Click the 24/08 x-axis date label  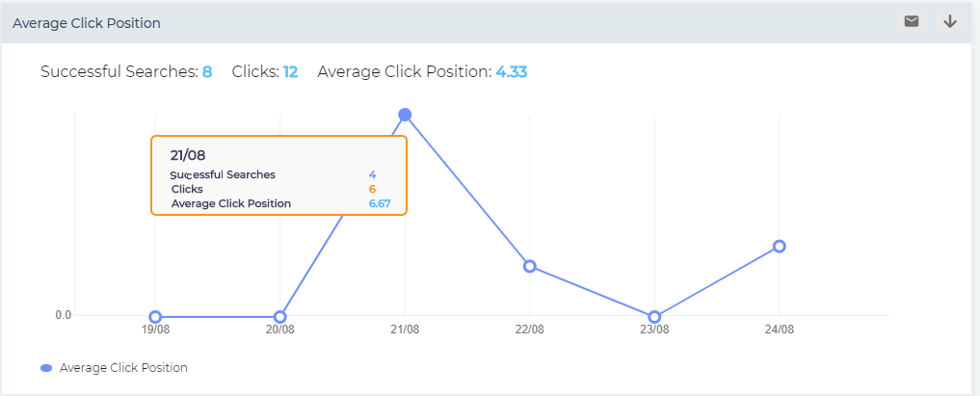tap(780, 330)
